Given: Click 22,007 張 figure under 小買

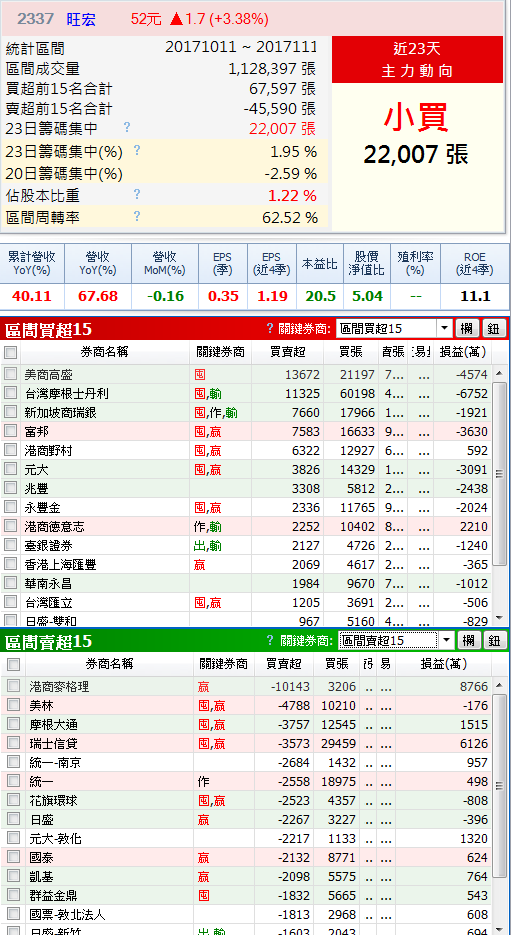Looking at the screenshot, I should coord(416,154).
